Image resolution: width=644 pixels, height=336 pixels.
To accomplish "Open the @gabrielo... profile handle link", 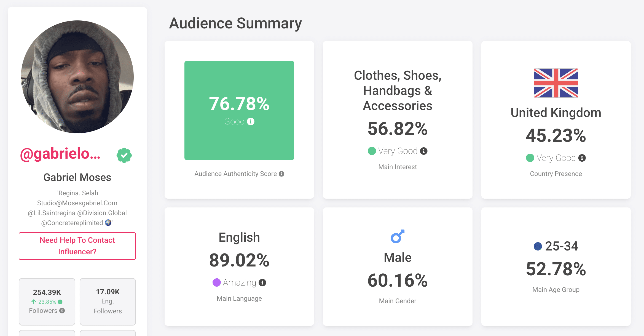I will (60, 154).
